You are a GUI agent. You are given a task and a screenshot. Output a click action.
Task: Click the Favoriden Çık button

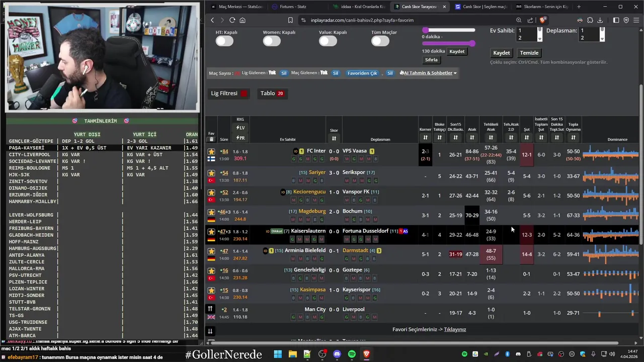[x=362, y=73]
